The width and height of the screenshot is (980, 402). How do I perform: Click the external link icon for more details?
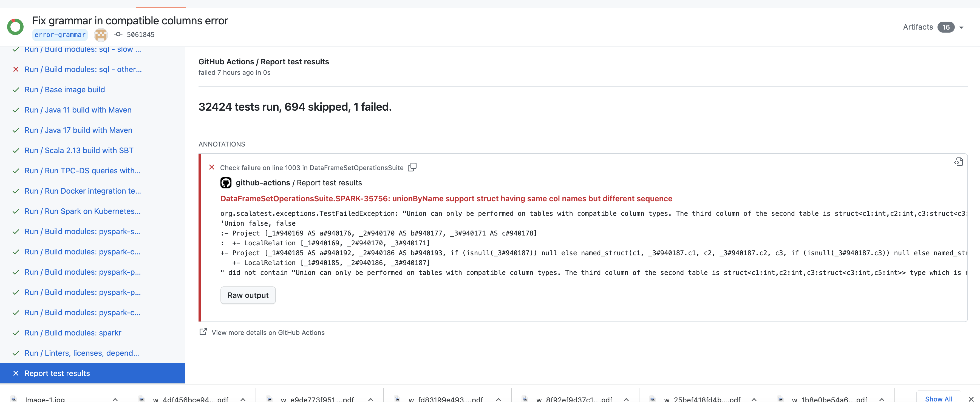pyautogui.click(x=203, y=332)
